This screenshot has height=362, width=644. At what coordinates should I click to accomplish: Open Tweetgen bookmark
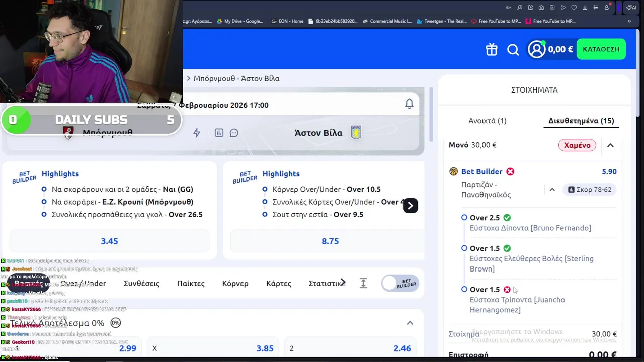(x=441, y=21)
